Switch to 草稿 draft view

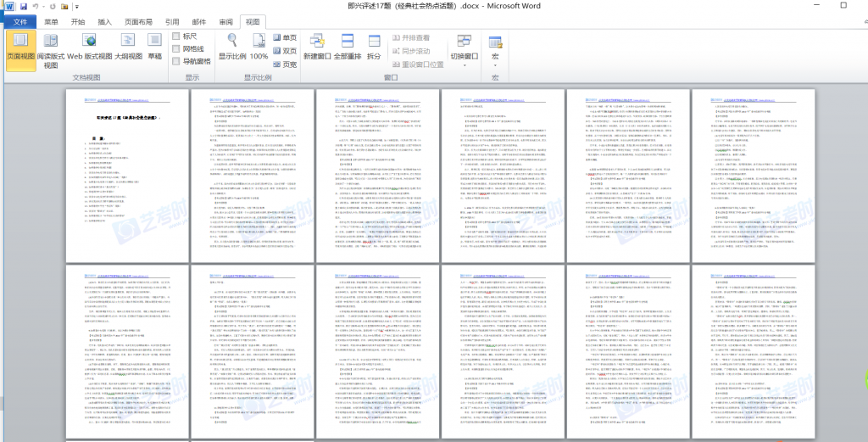tap(155, 47)
